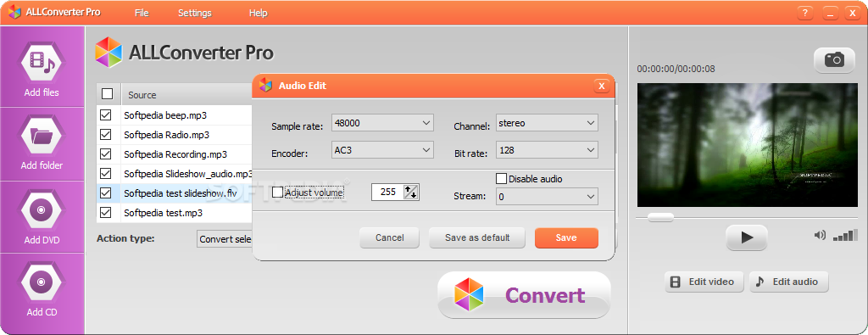Open the Help menu
Screen dimensions: 868x335
pyautogui.click(x=258, y=13)
